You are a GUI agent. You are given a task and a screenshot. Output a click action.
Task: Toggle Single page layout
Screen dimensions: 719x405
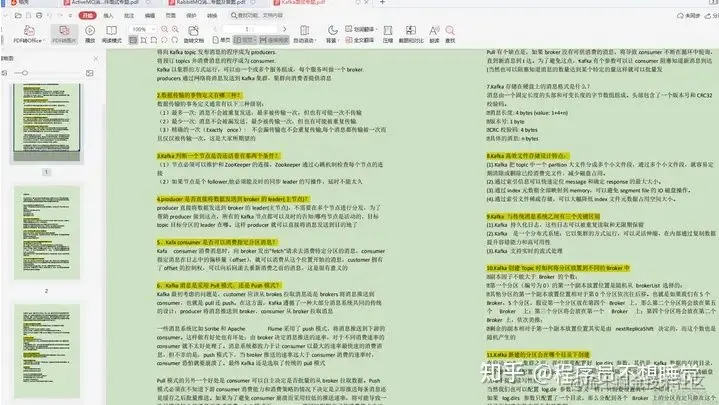[222, 40]
